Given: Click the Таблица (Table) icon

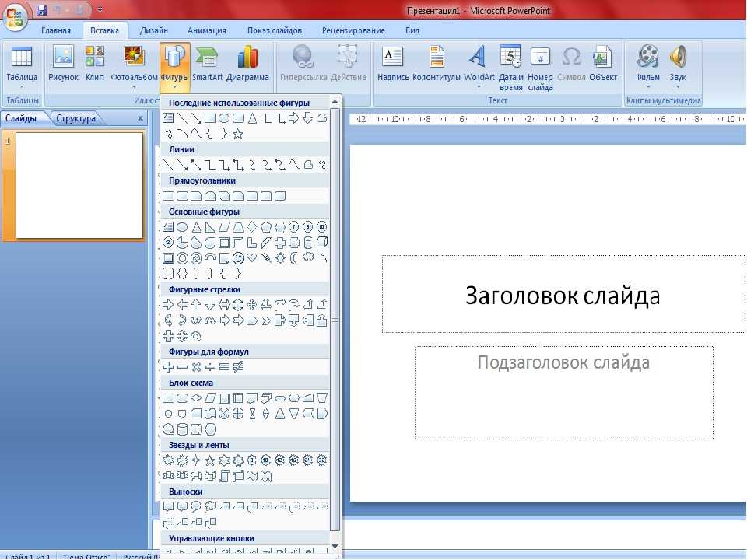Looking at the screenshot, I should (22, 57).
